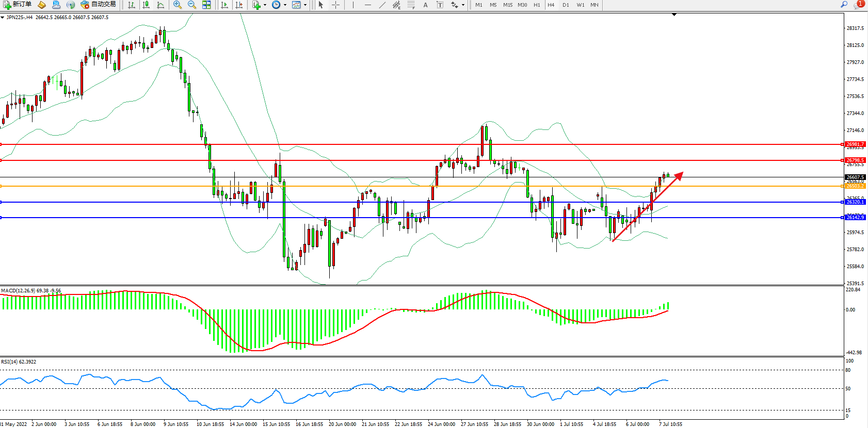Select the line chart display icon
Image resolution: width=868 pixels, height=428 pixels.
coord(161,5)
